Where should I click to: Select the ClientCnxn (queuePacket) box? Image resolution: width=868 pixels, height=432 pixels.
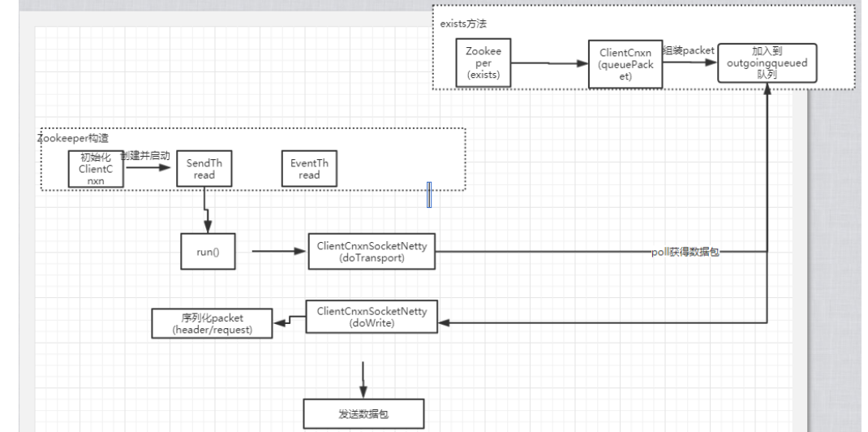coord(625,63)
